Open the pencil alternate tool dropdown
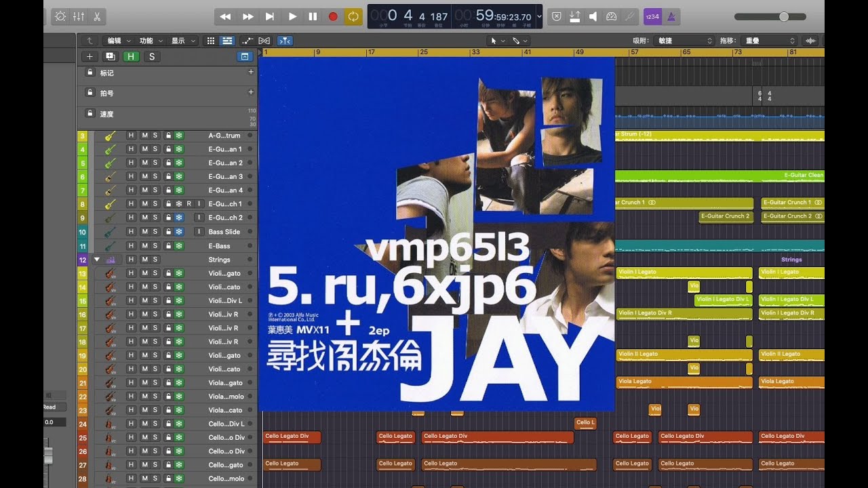868x488 pixels. [519, 41]
